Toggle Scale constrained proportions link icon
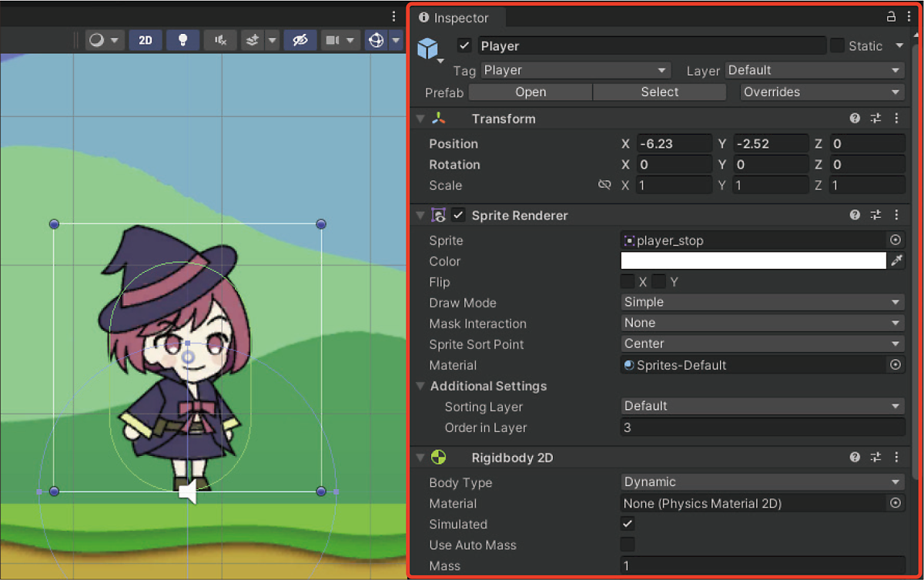924x580 pixels. click(604, 186)
